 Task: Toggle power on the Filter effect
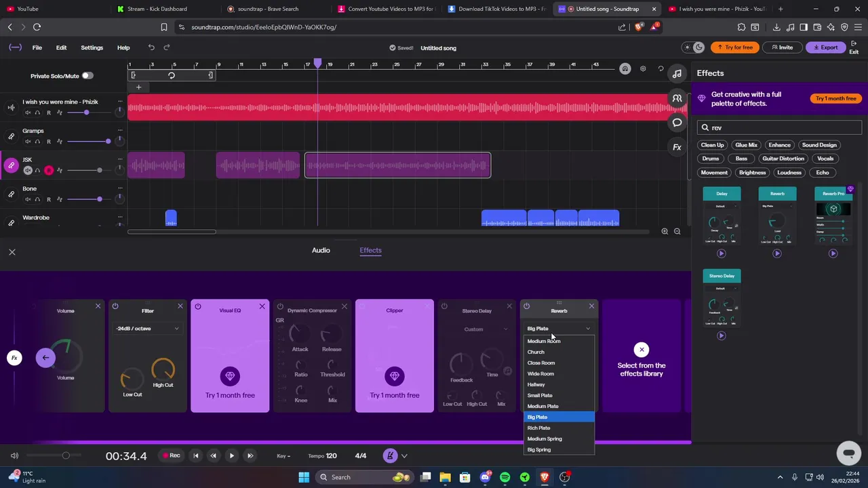(115, 306)
